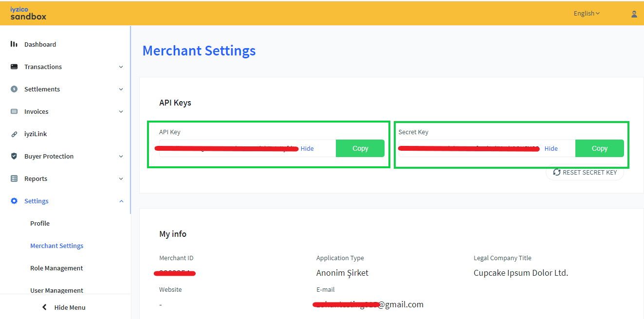Expand the Transactions section
The width and height of the screenshot is (644, 319).
(x=121, y=67)
